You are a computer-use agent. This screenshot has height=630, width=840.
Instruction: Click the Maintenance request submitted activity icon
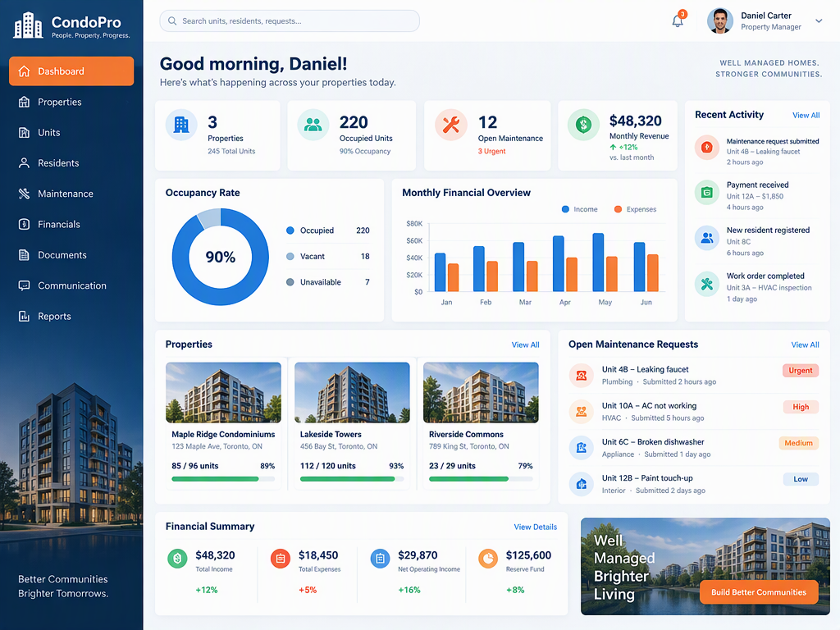coord(706,147)
